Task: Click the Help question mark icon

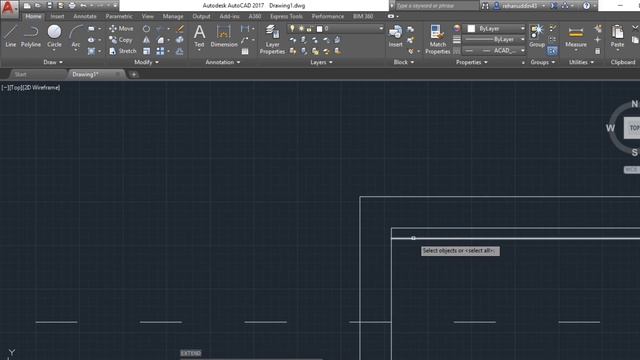Action: [586, 6]
